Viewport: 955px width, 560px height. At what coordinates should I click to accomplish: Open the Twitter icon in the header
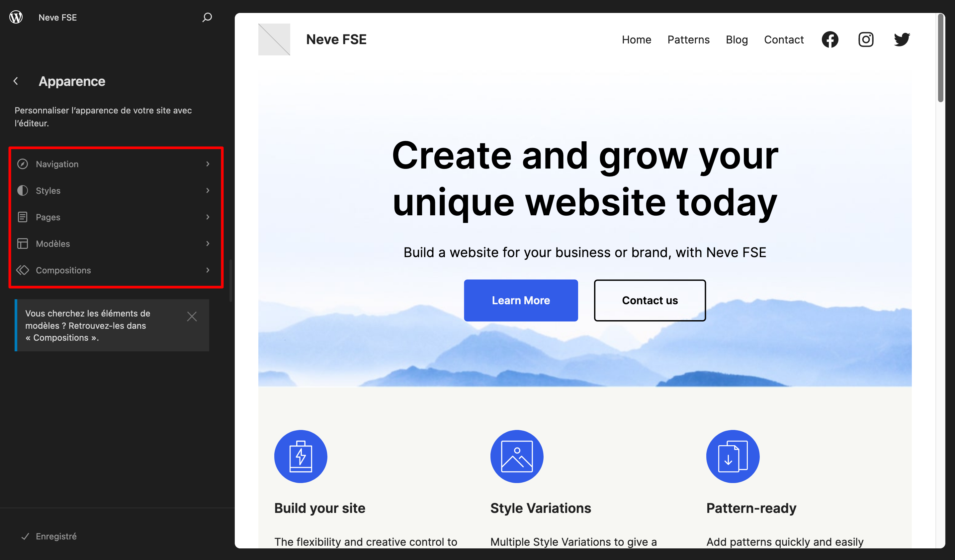902,39
